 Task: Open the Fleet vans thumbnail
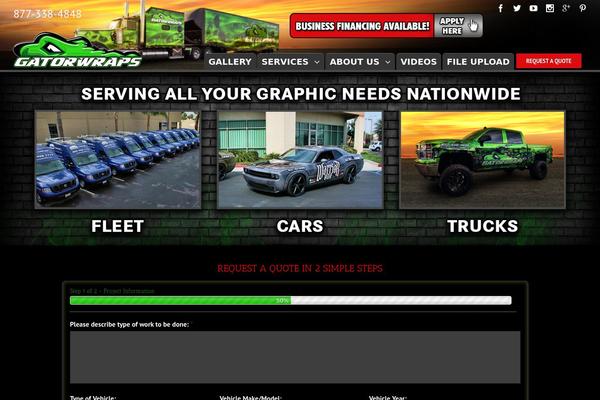118,160
